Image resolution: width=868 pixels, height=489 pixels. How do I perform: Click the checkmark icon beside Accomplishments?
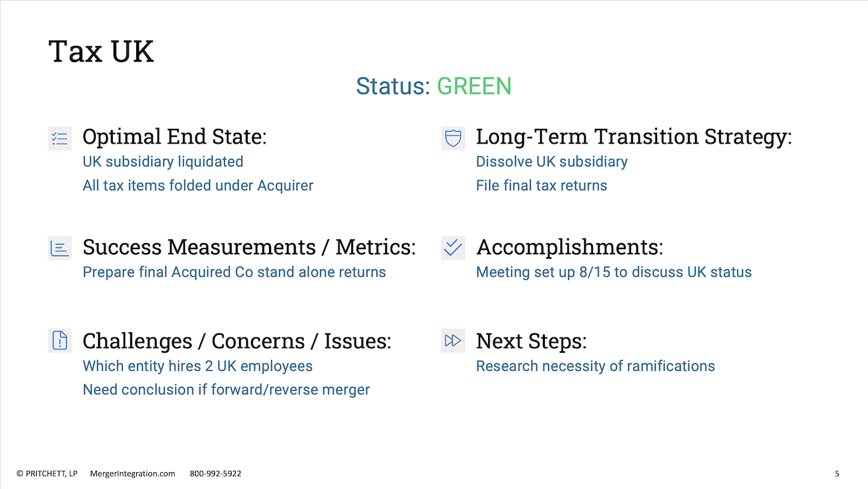click(453, 249)
